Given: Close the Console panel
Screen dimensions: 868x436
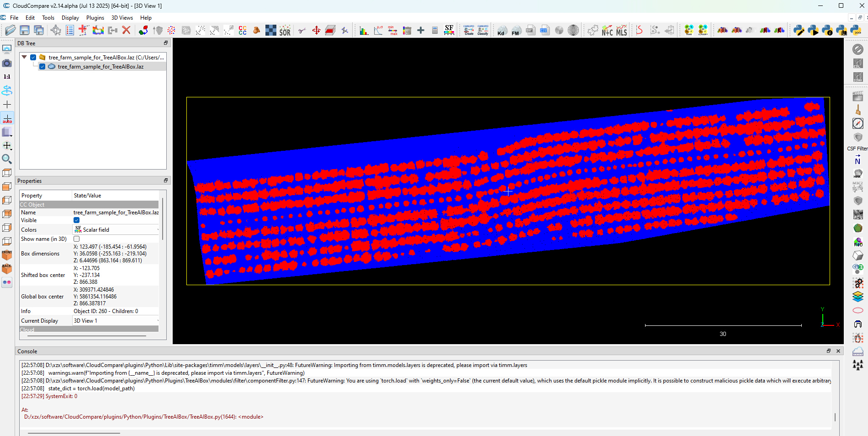Looking at the screenshot, I should [838, 351].
